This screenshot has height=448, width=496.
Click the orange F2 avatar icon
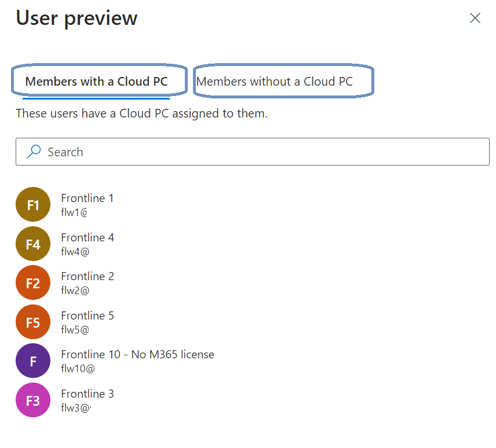(33, 283)
